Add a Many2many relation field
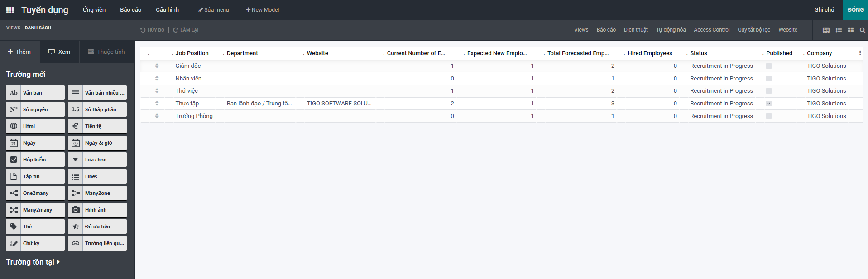Viewport: 868px width, 279px height. pos(35,210)
